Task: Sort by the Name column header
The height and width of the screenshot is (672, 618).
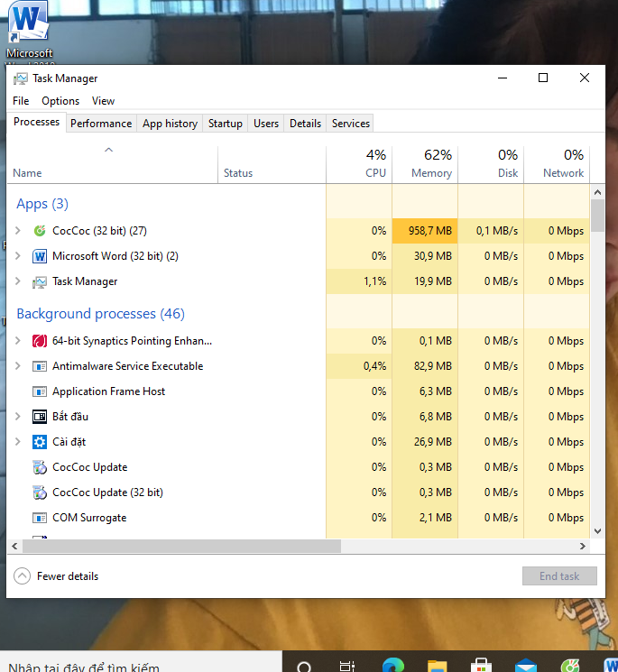Action: pyautogui.click(x=112, y=164)
